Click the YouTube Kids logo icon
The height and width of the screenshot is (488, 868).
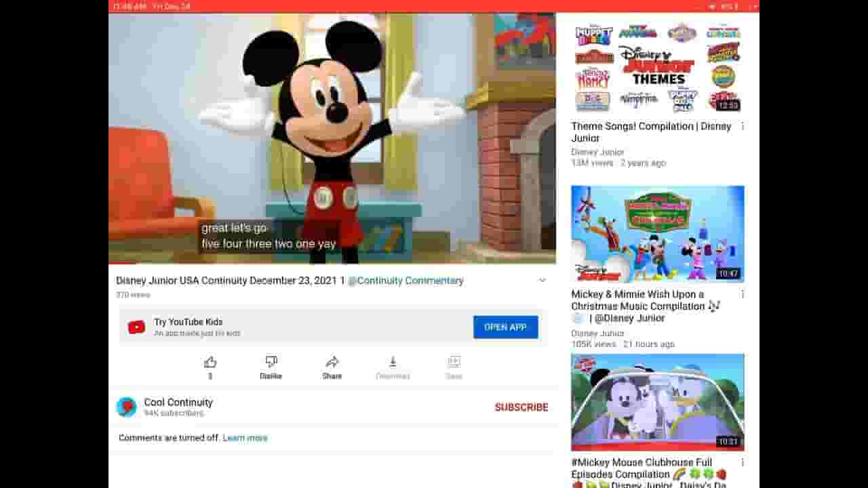point(136,327)
